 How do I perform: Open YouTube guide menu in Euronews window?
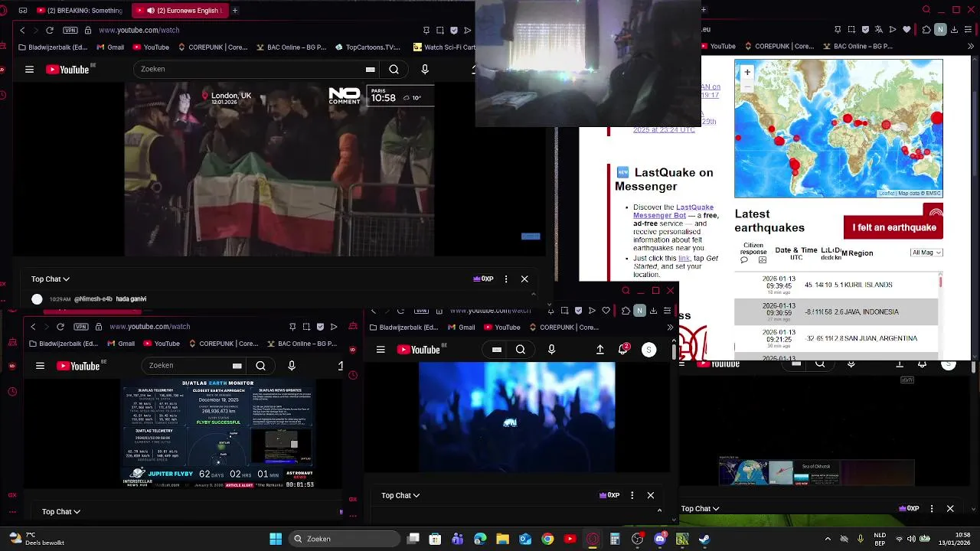[29, 69]
